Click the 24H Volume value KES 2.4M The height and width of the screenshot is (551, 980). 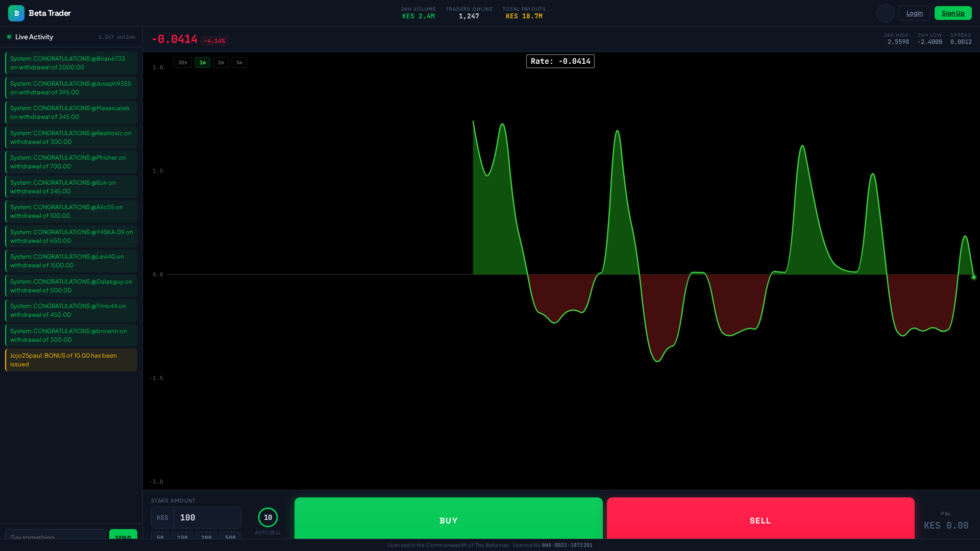(x=419, y=16)
